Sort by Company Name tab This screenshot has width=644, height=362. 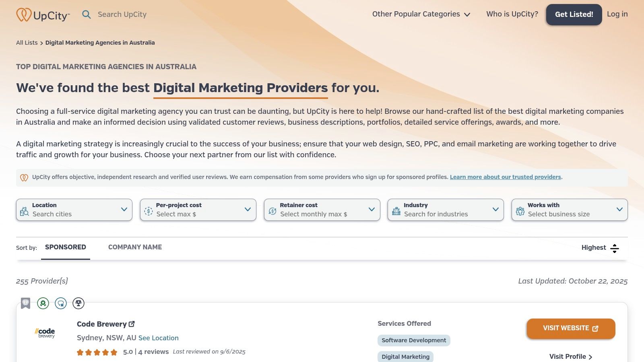click(135, 247)
